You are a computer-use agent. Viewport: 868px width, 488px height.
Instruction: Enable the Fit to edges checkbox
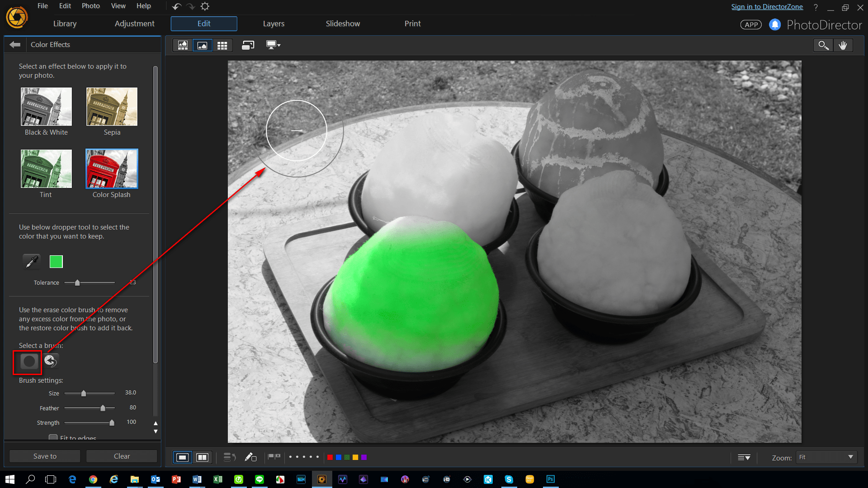pyautogui.click(x=53, y=437)
